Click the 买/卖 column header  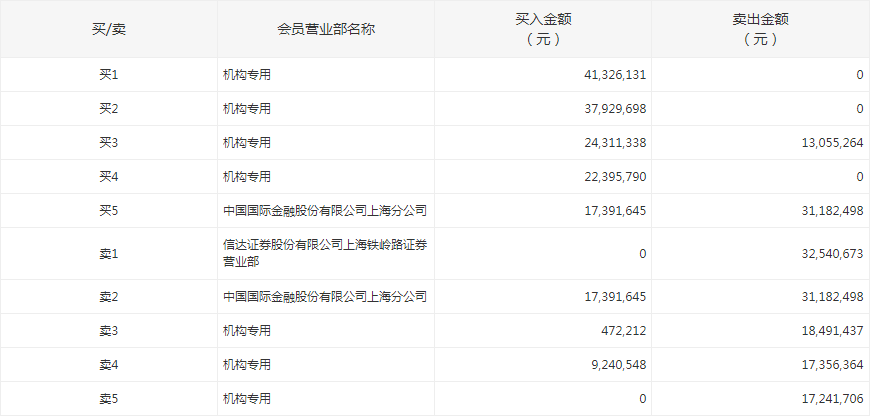[108, 29]
